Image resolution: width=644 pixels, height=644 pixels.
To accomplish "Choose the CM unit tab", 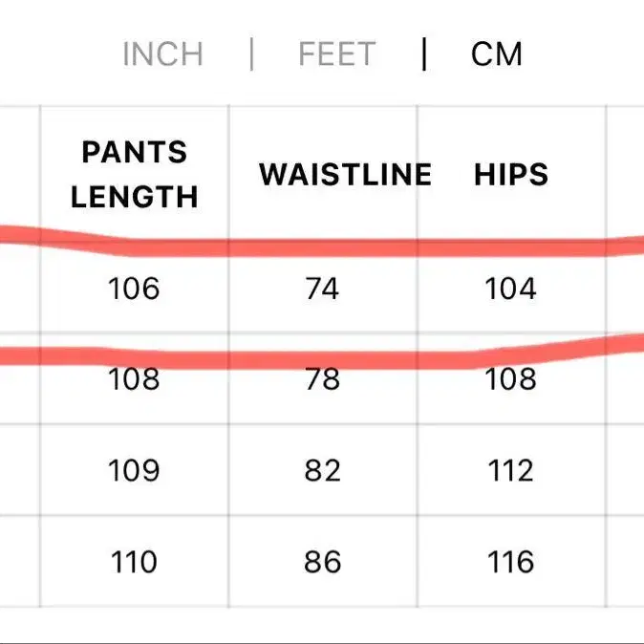I will 496,54.
